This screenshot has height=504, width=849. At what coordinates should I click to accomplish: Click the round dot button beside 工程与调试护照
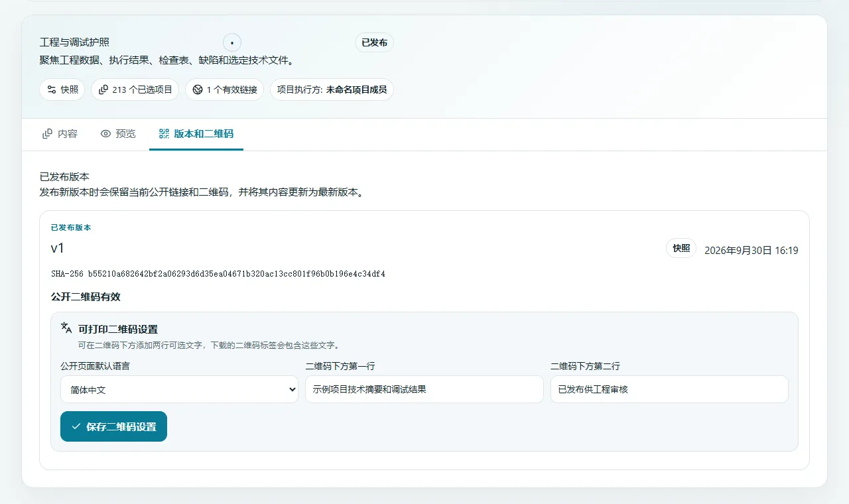(232, 42)
